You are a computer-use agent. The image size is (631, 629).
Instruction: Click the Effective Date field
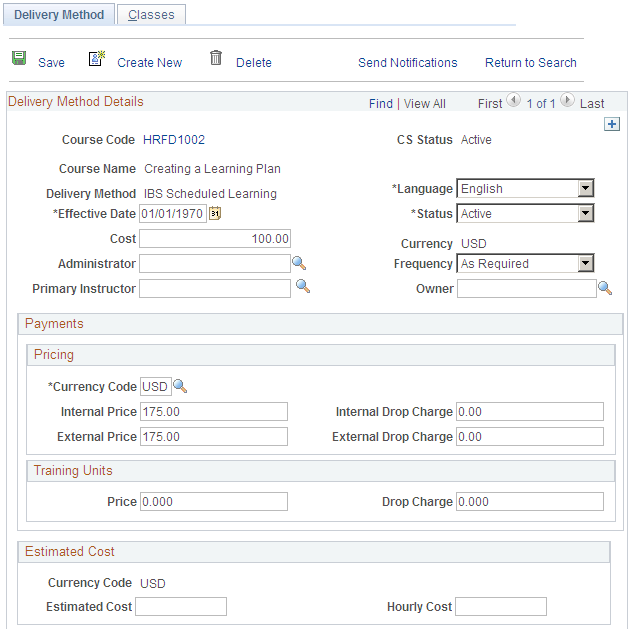[x=173, y=213]
